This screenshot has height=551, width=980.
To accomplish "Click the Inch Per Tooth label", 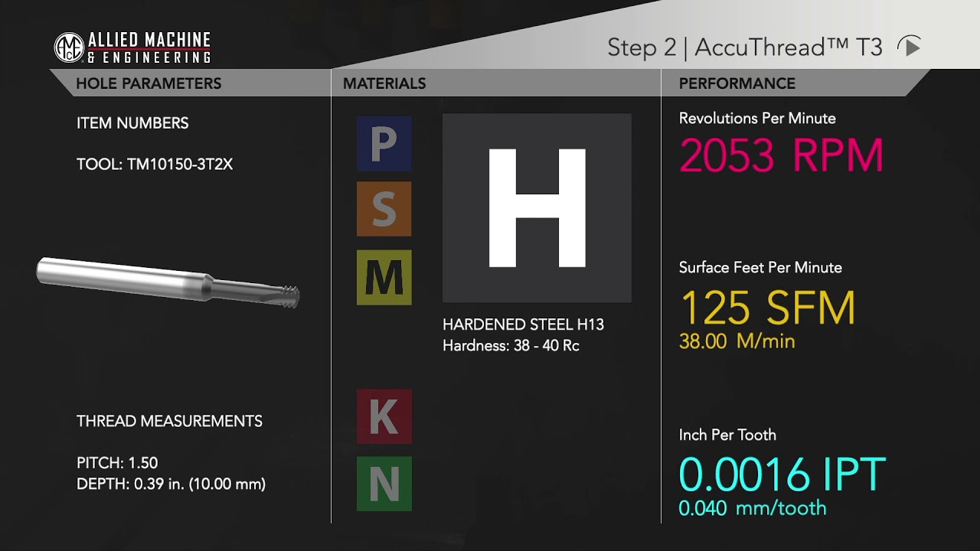I will [x=727, y=435].
